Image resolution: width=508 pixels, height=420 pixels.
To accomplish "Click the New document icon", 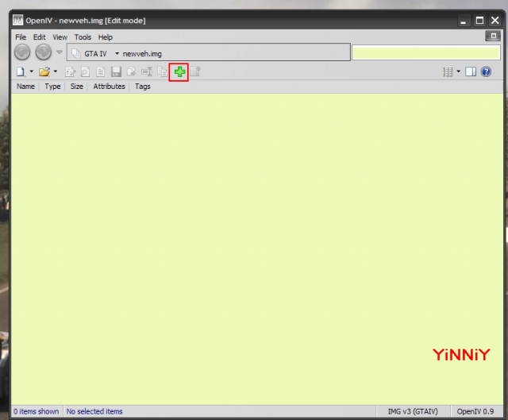I will pos(21,71).
